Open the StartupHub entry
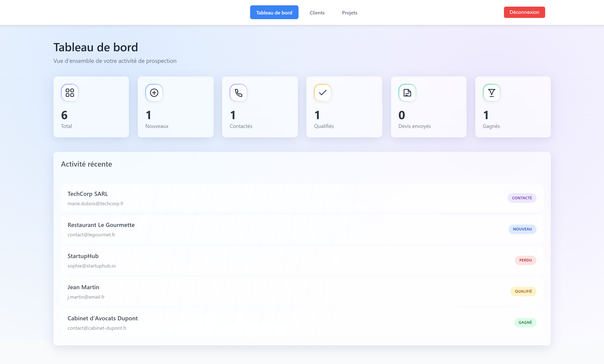The image size is (604, 364). point(302,260)
